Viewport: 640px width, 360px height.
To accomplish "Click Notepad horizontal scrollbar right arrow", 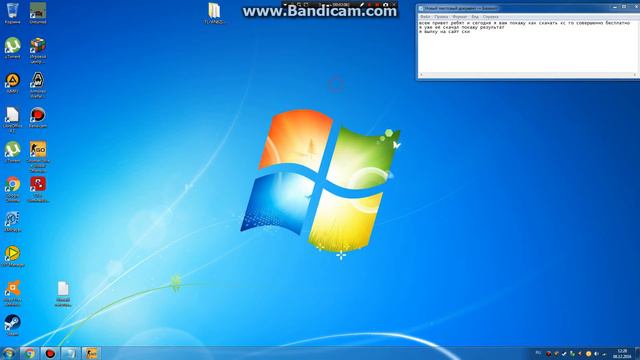I will 634,75.
